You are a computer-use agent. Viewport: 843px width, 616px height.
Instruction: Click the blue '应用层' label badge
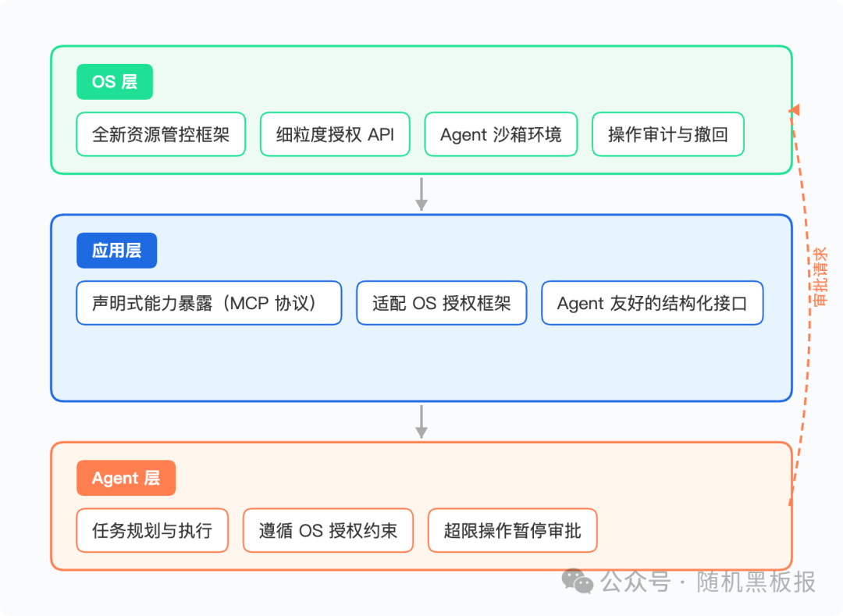(116, 250)
